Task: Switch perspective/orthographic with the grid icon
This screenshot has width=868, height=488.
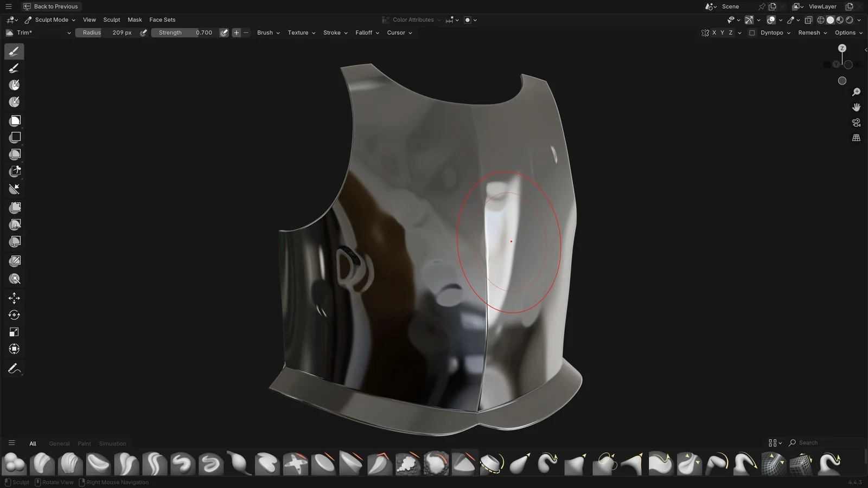Action: point(856,138)
